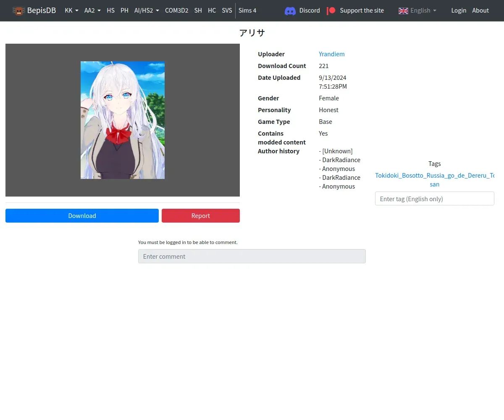This screenshot has height=420, width=504.
Task: Open the English language dropdown
Action: (423, 10)
